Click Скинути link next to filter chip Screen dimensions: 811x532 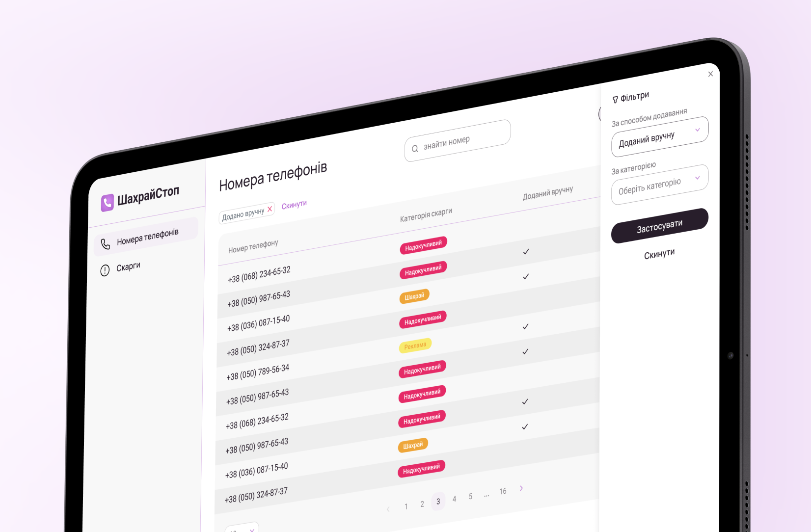point(294,205)
